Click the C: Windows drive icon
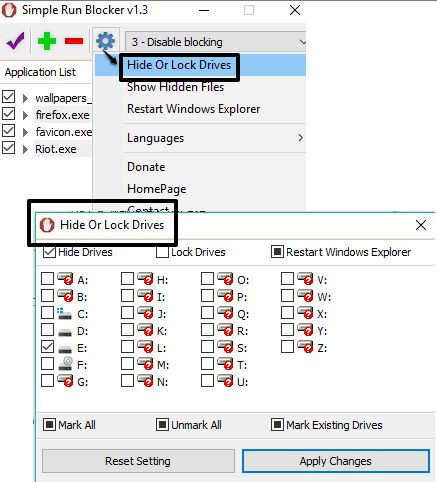The width and height of the screenshot is (437, 482). (x=64, y=314)
